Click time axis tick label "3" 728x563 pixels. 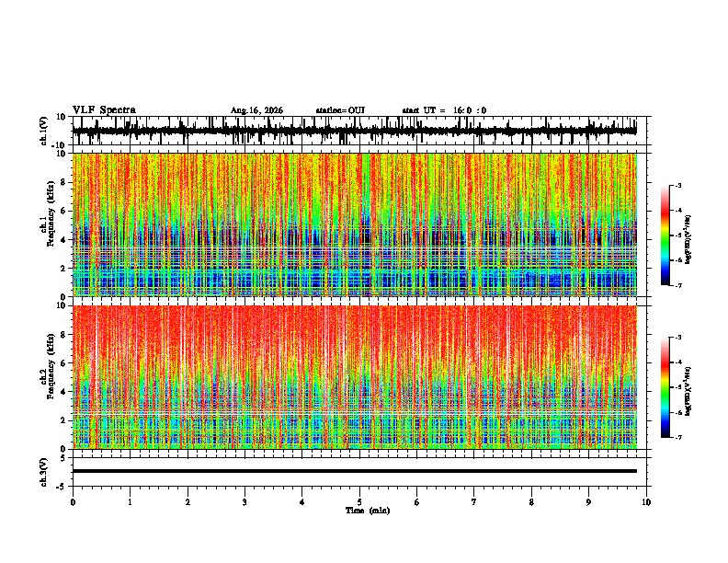tap(245, 502)
